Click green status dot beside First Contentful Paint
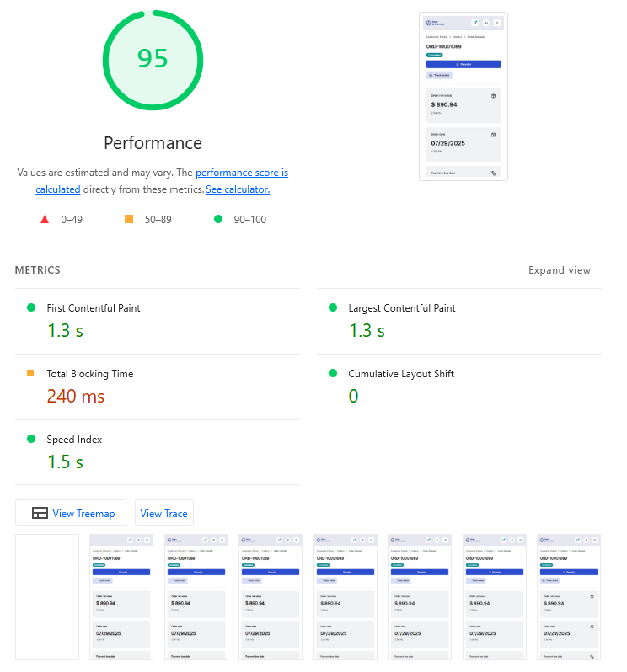The width and height of the screenshot is (627, 672). 31,308
